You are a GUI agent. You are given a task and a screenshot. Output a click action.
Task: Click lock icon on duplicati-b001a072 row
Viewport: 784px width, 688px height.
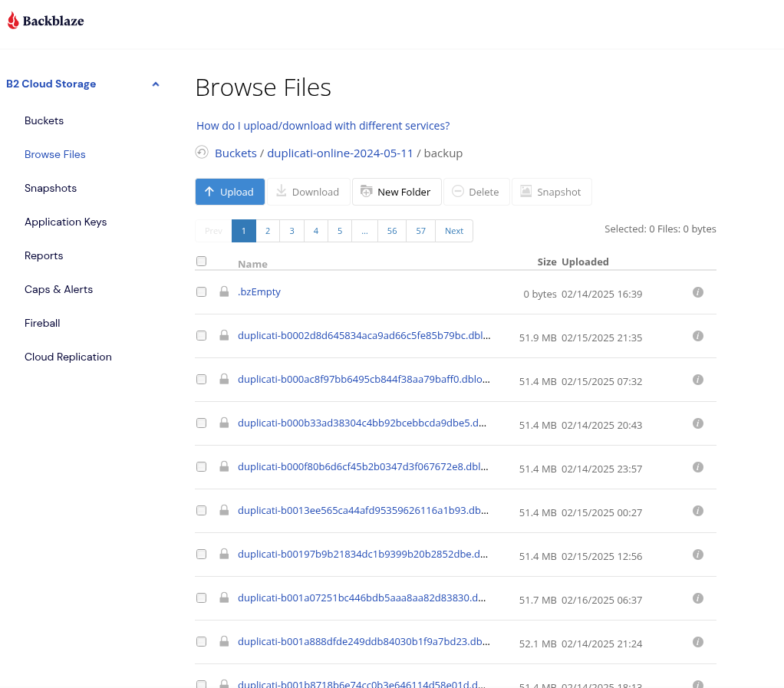click(224, 598)
